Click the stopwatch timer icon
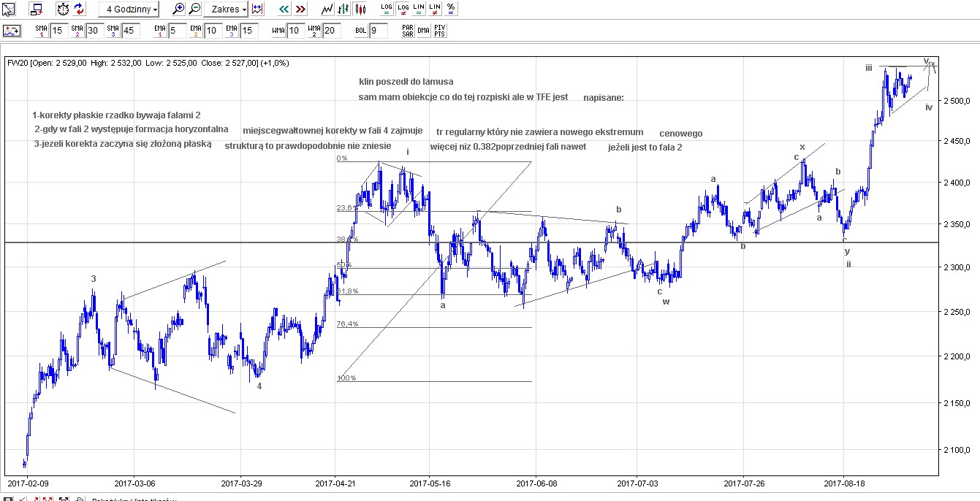The image size is (980, 501). point(63,9)
